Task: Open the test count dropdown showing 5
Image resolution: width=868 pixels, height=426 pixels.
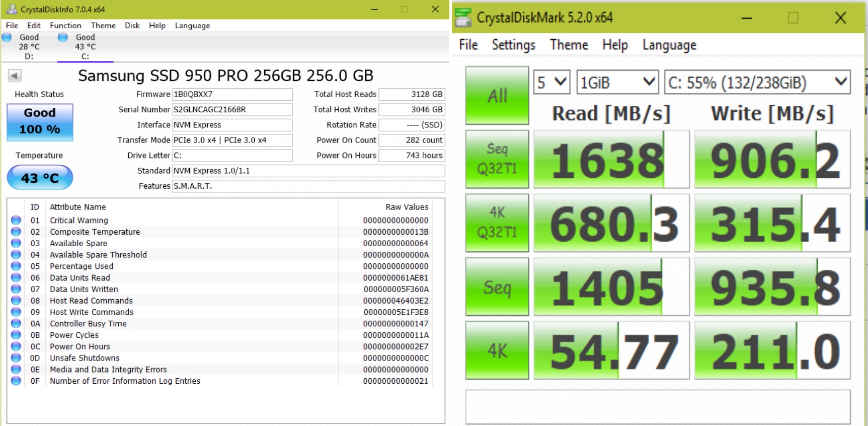Action: coord(551,82)
